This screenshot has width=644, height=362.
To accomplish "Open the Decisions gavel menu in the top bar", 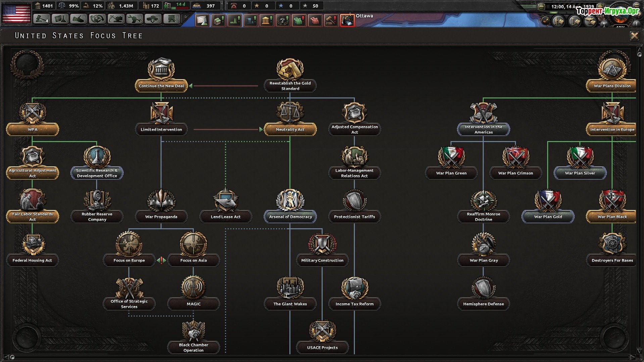I will (41, 19).
